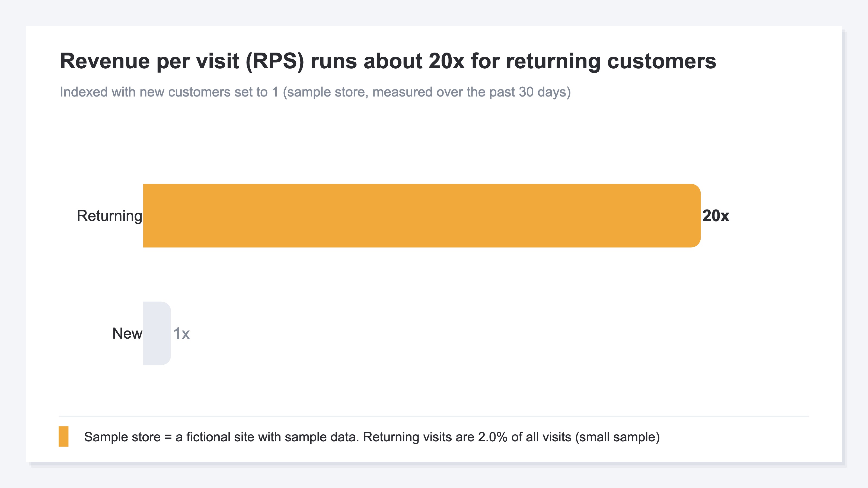The width and height of the screenshot is (868, 488).
Task: Click '2.0%' in the footnote
Action: [493, 437]
